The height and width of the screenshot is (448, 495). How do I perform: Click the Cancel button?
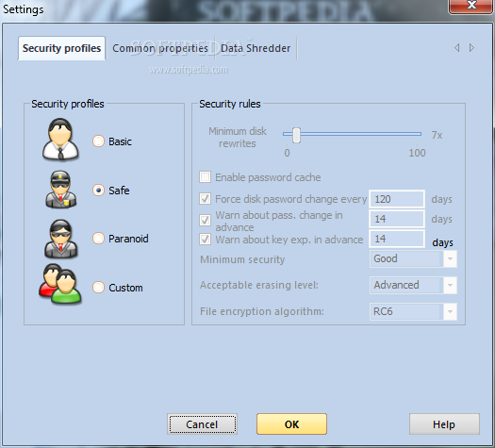pyautogui.click(x=202, y=424)
